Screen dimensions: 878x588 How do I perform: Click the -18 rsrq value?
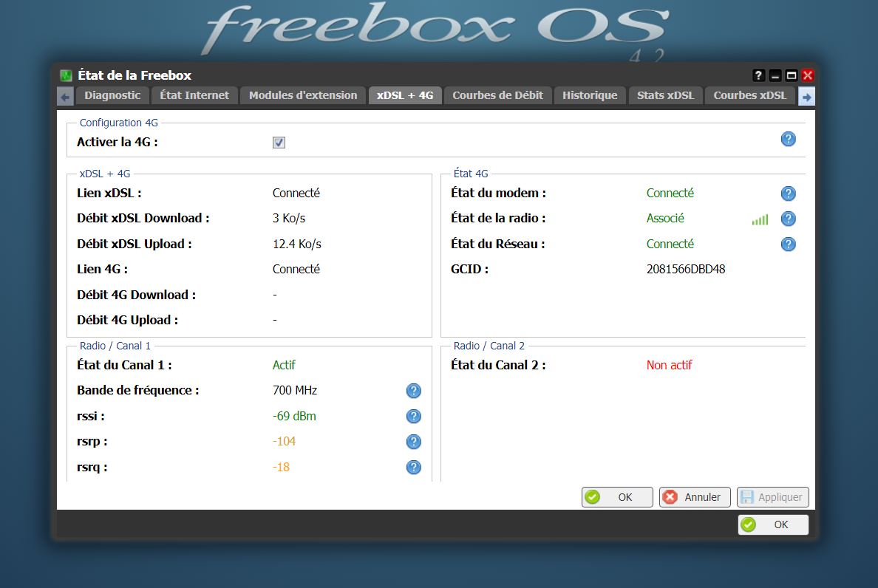tap(281, 467)
